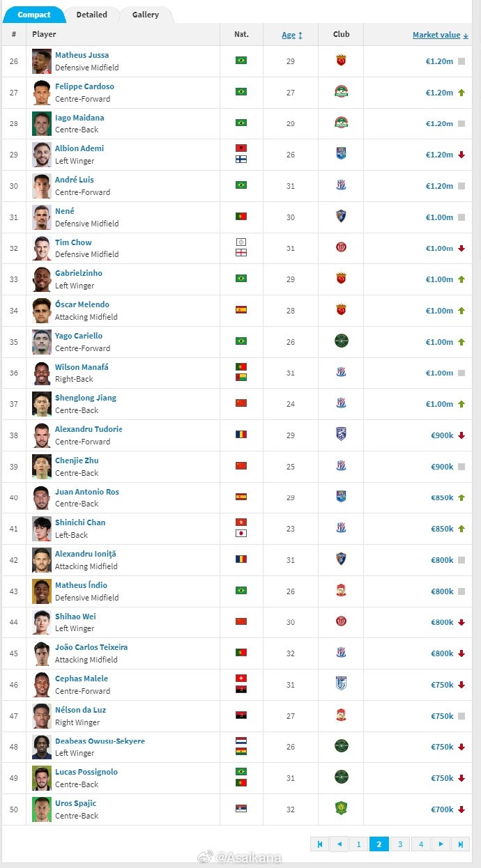
Task: Click Uros Spajic's club crest
Action: 341,809
